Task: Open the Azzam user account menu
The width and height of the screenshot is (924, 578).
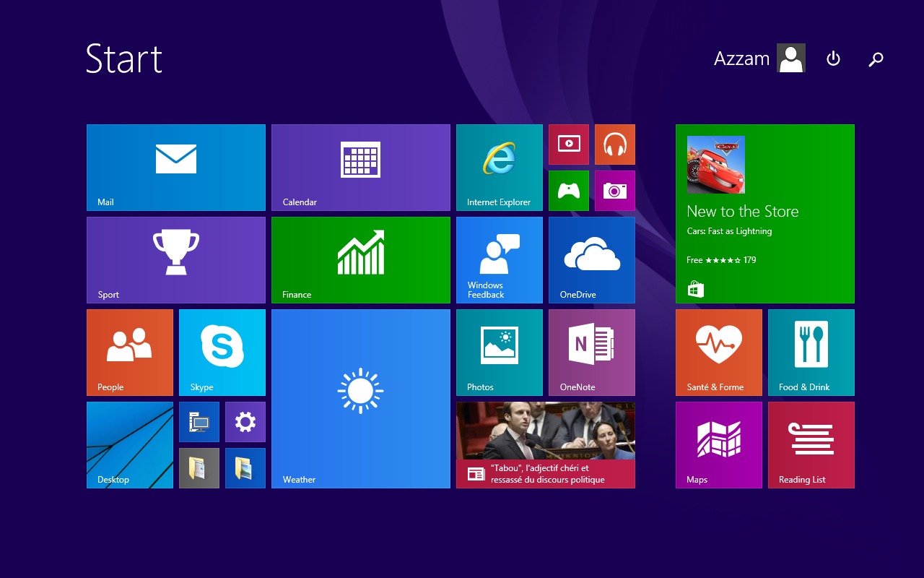Action: pyautogui.click(x=759, y=58)
